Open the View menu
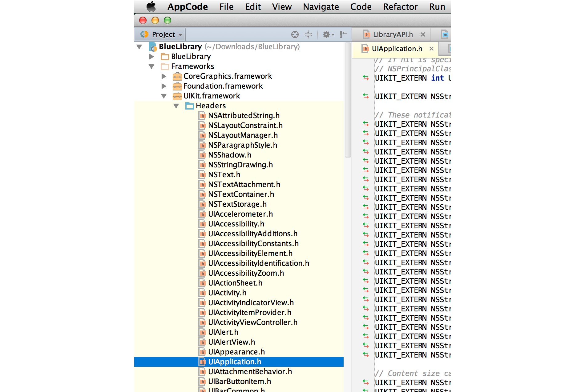The width and height of the screenshot is (585, 392). click(x=282, y=7)
